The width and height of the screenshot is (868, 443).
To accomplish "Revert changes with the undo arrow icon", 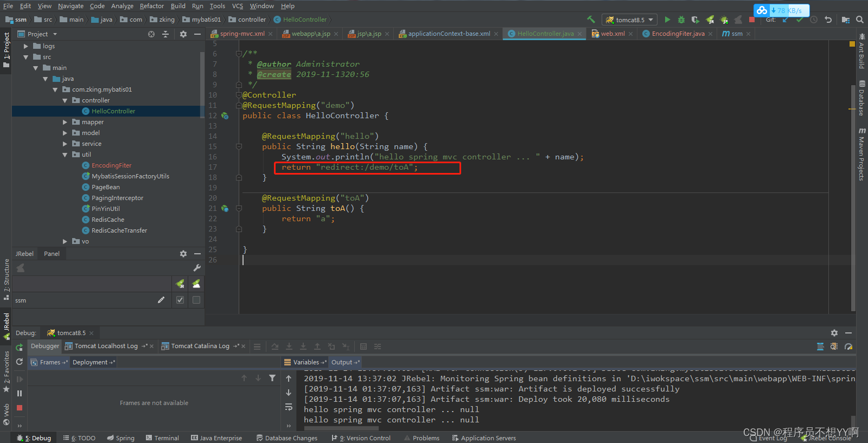I will (x=828, y=20).
